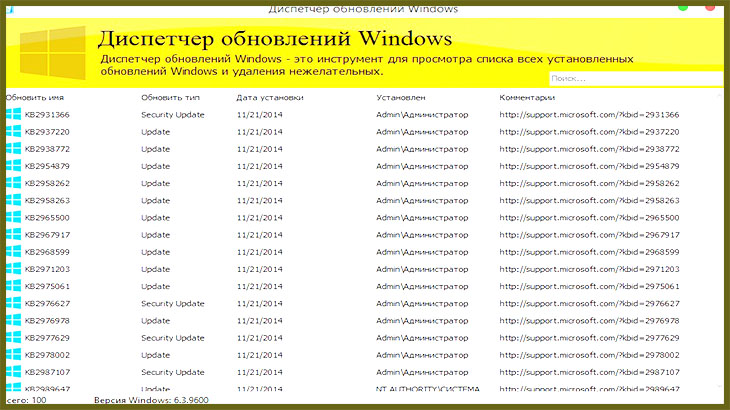Open the support link for kbid=2987107
Viewport: 730px width, 410px height.
[x=589, y=372]
